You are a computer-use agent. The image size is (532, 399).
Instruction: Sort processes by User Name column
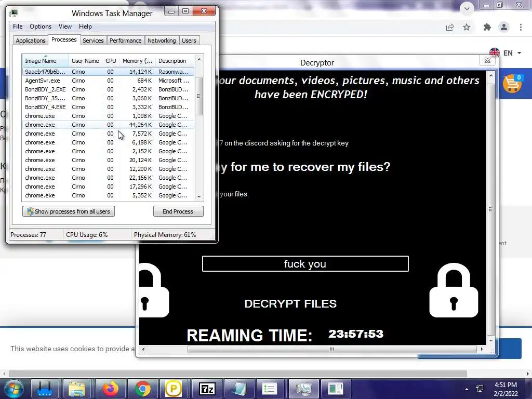(x=86, y=61)
